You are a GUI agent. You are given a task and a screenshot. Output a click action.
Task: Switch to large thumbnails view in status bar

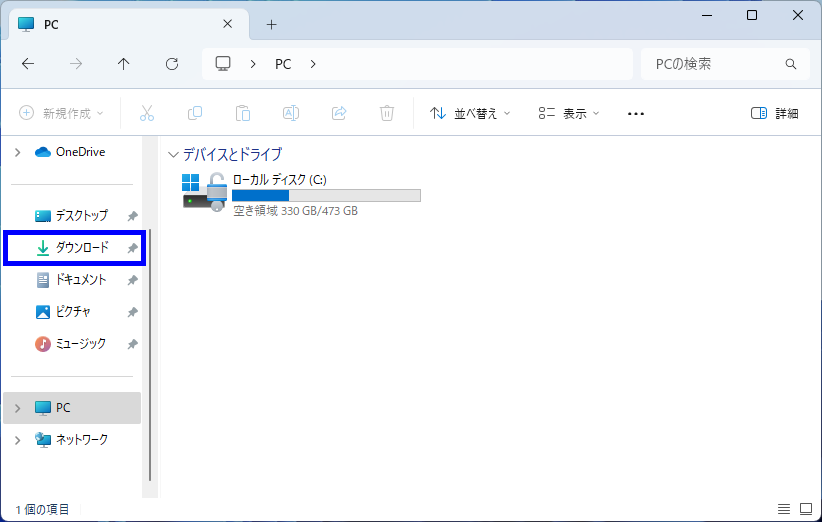coord(806,509)
